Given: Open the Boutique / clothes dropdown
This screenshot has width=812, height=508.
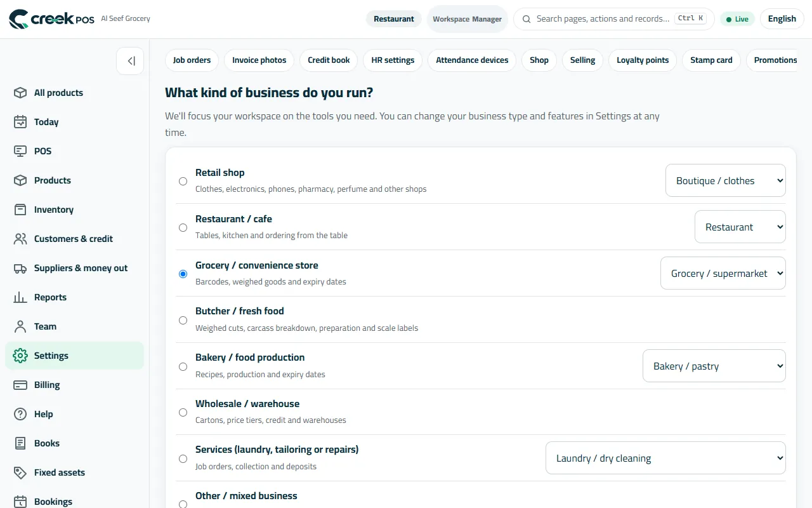Looking at the screenshot, I should [x=726, y=181].
